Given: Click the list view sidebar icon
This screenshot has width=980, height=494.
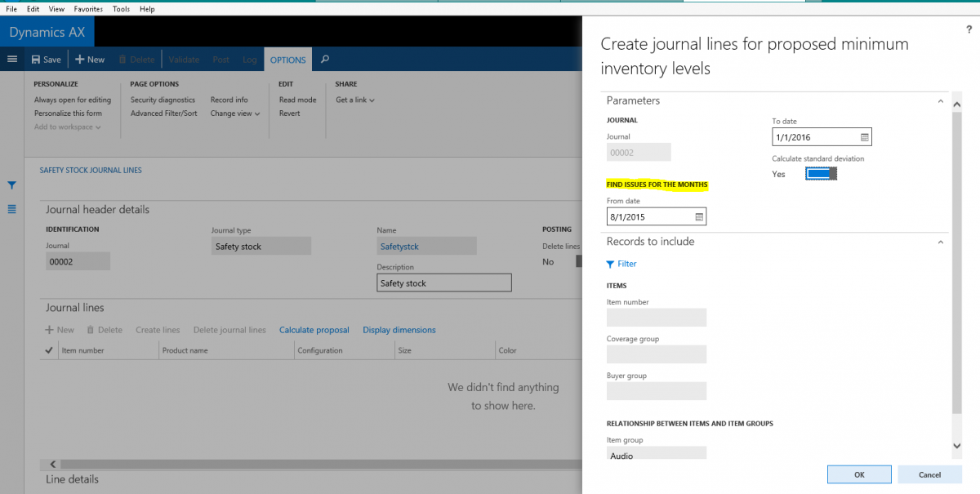Looking at the screenshot, I should coord(12,209).
